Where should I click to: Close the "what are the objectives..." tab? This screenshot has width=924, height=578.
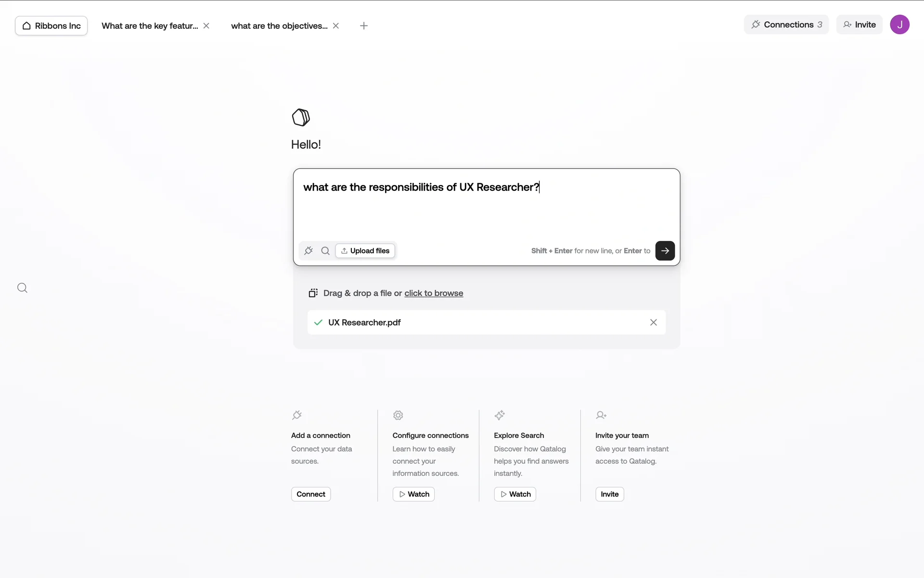pyautogui.click(x=336, y=26)
